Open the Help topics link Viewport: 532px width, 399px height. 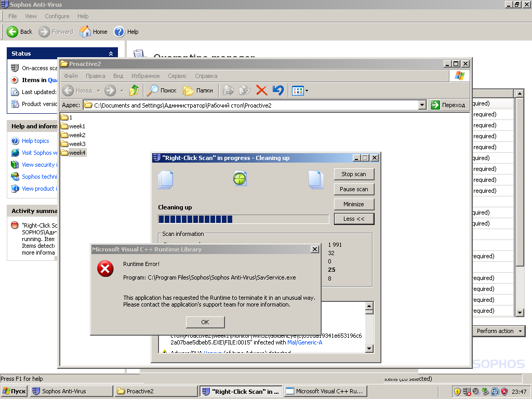point(35,141)
